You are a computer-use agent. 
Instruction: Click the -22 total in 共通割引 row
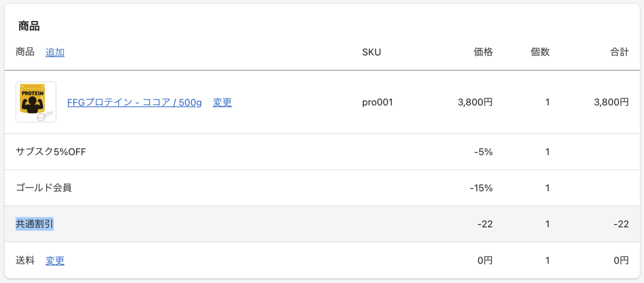(x=621, y=224)
